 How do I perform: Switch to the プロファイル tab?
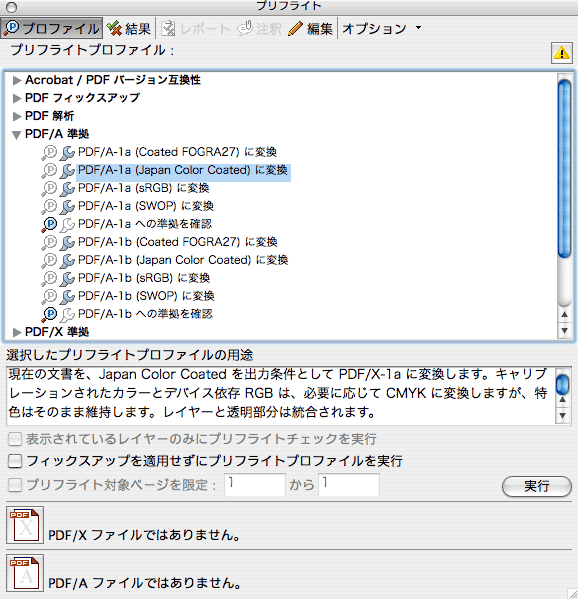(x=52, y=28)
